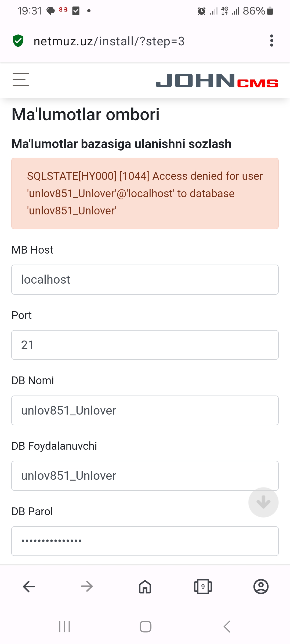Focus the MB Host field containing localhost
290x644 pixels.
coord(145,280)
